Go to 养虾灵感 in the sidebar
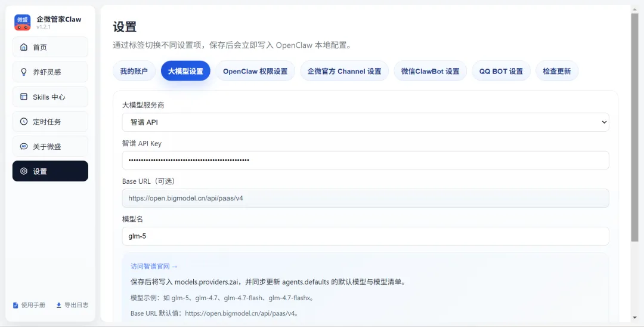The height and width of the screenshot is (327, 644). click(x=50, y=72)
